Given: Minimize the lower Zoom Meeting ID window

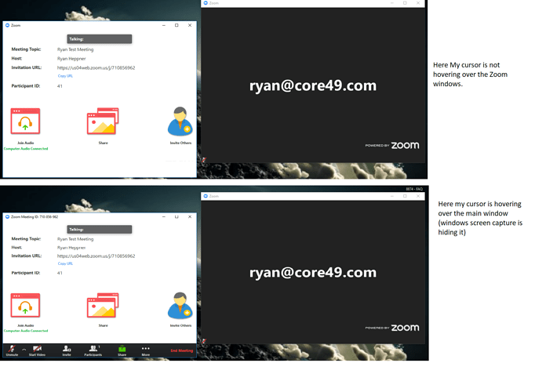Looking at the screenshot, I should 164,217.
